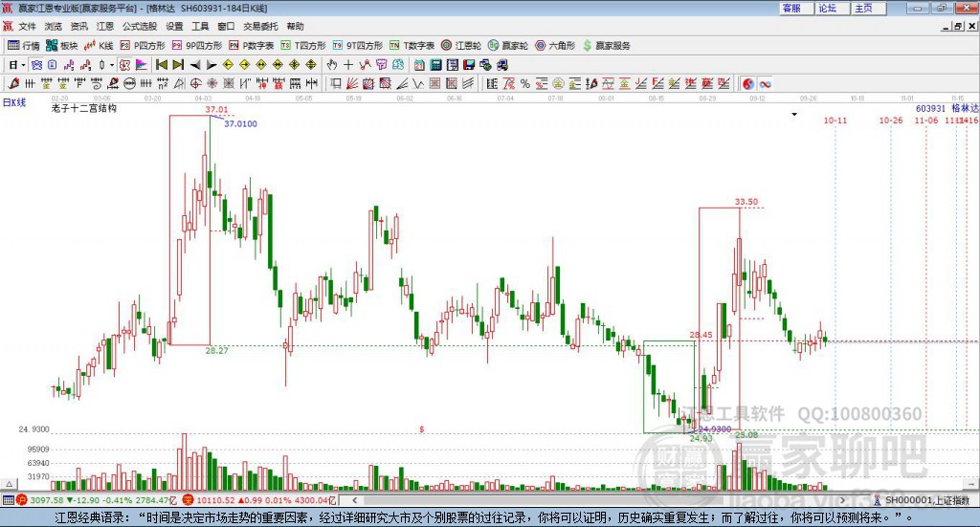Select the percent % drawing tool
The width and height of the screenshot is (980, 527).
pyautogui.click(x=525, y=83)
